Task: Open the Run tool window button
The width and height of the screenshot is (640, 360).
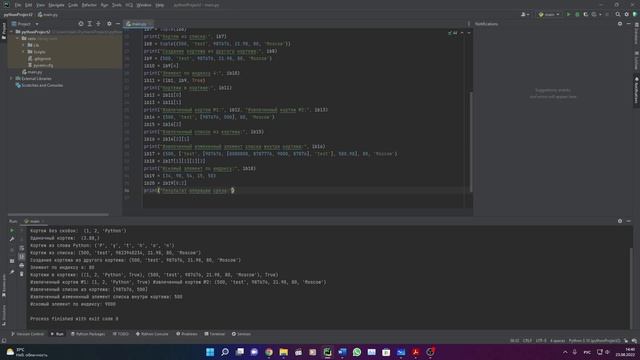Action: [x=57, y=334]
